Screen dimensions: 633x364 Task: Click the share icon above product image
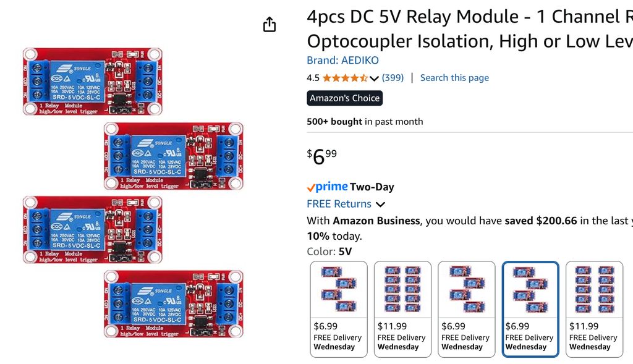coord(270,25)
